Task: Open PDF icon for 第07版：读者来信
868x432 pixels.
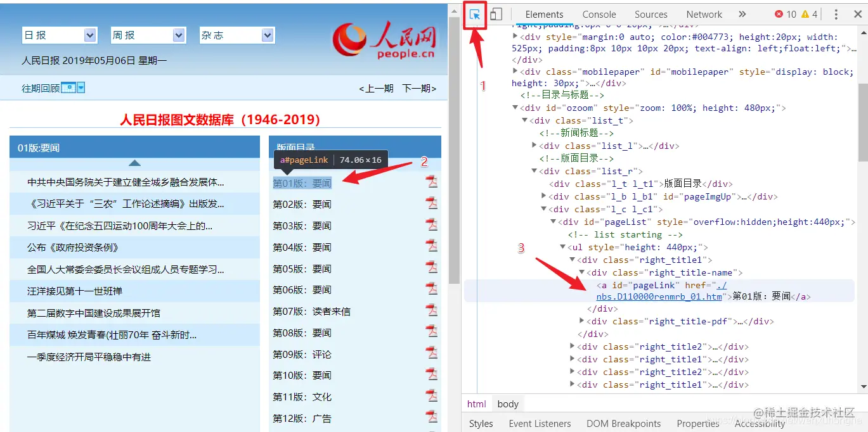Action: (x=432, y=310)
